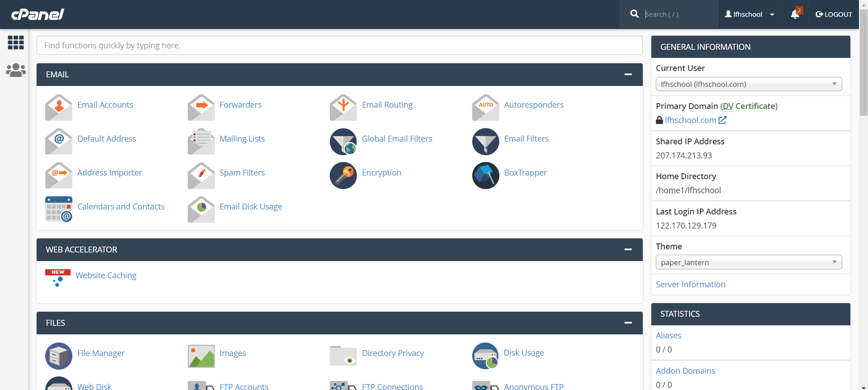Click the Find functions quickly field

pos(340,45)
